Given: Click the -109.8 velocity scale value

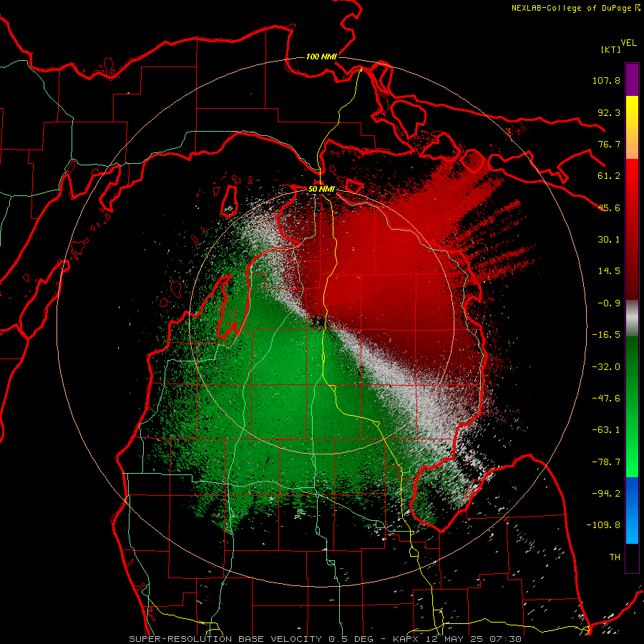Looking at the screenshot, I should (x=603, y=525).
